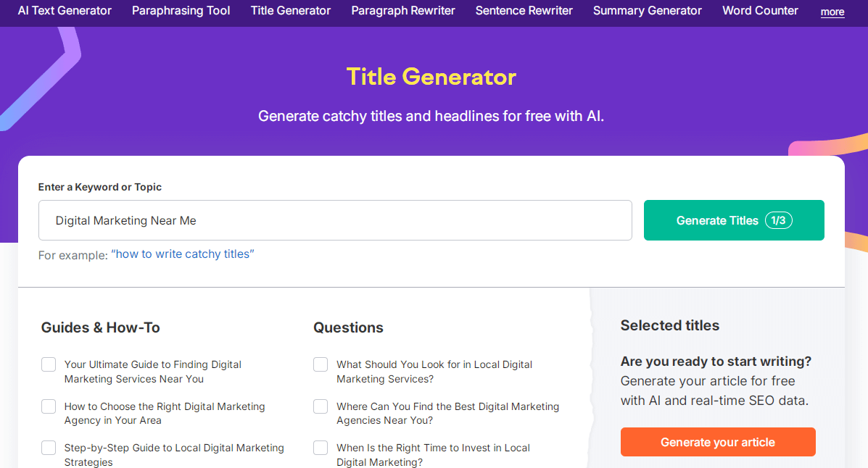Navigate to the Summary Generator
Image resolution: width=868 pixels, height=468 pixels.
coord(647,11)
